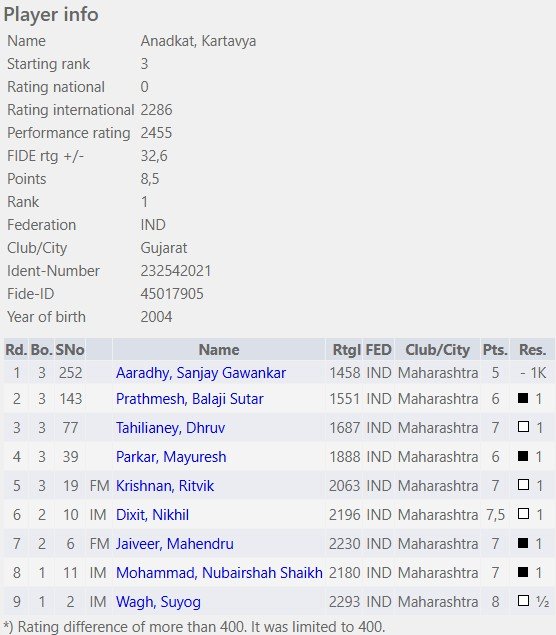Open Krishnan, Ritvik player link
This screenshot has height=635, width=556.
point(164,486)
